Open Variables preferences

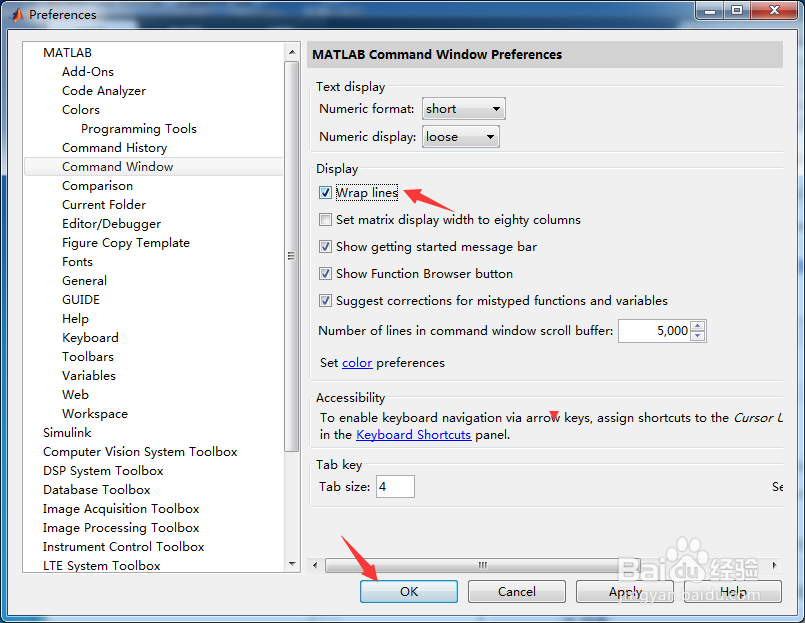click(89, 376)
